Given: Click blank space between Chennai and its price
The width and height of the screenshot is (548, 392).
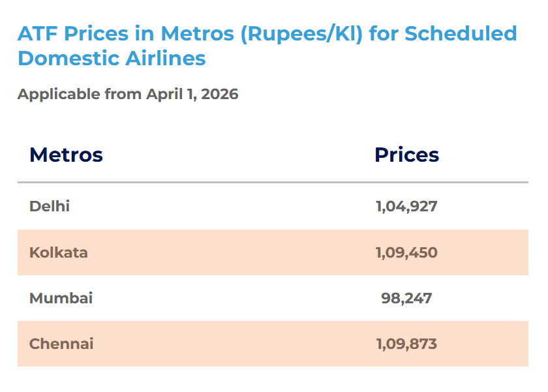Looking at the screenshot, I should pyautogui.click(x=228, y=344).
